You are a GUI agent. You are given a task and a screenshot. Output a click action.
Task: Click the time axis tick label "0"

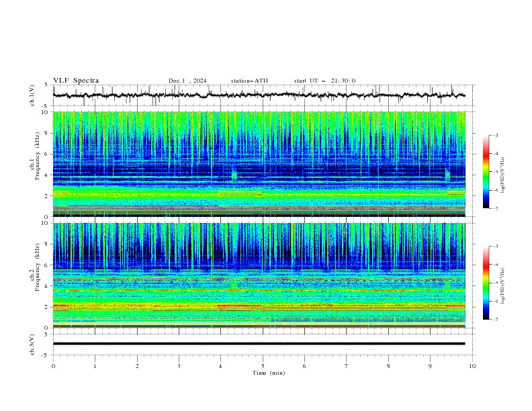click(x=53, y=366)
